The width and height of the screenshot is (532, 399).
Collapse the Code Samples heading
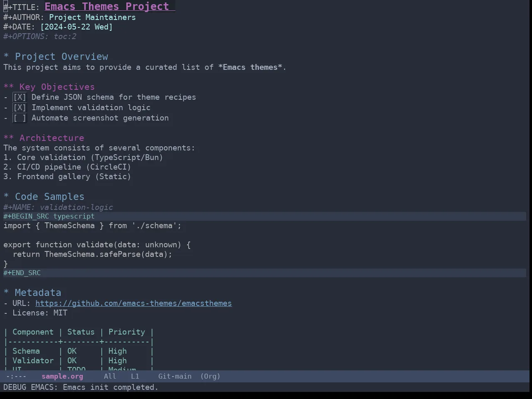click(44, 197)
